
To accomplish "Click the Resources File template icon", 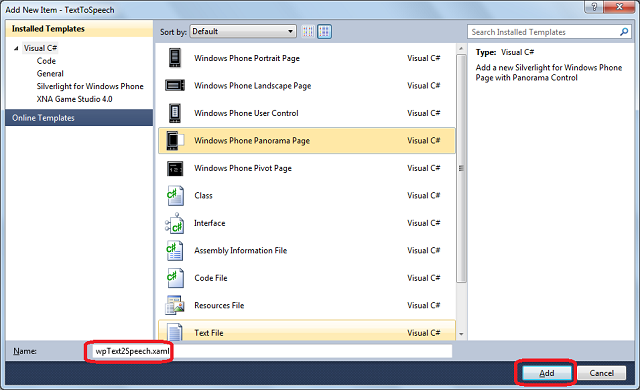I will tap(175, 305).
